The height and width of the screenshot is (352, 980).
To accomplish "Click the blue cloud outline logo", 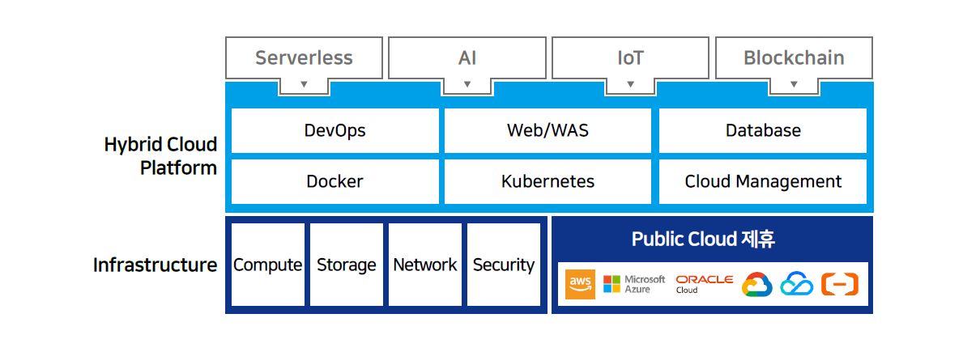I will 796,284.
